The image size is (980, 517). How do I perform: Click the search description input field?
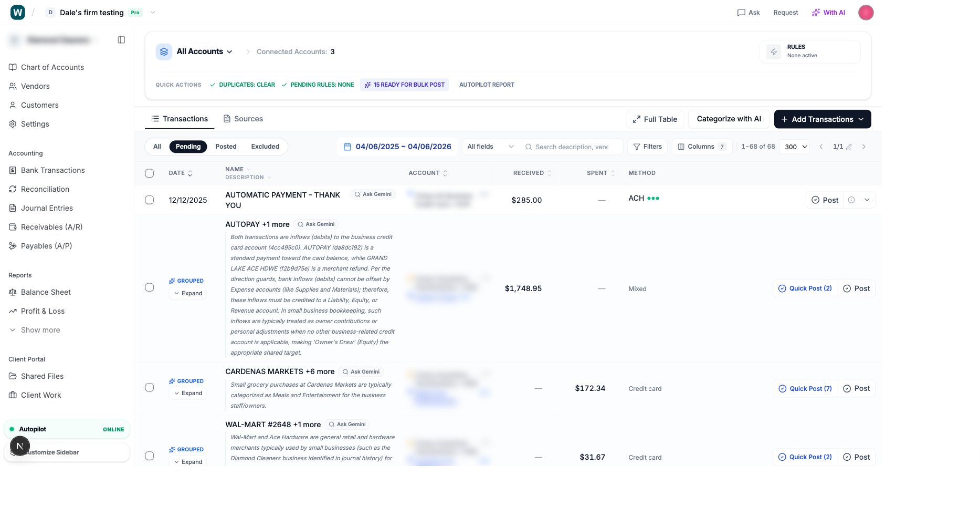572,147
